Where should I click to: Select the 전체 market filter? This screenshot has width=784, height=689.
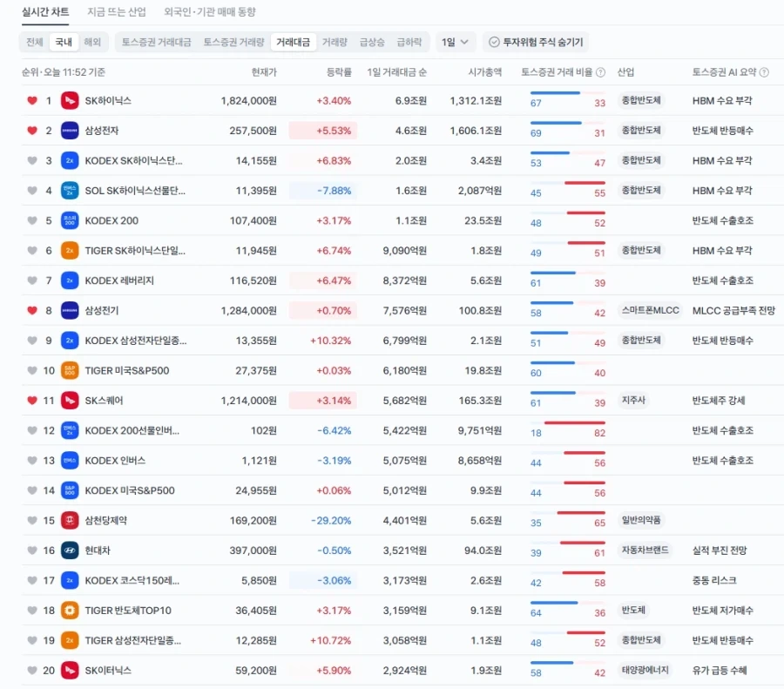[x=35, y=42]
